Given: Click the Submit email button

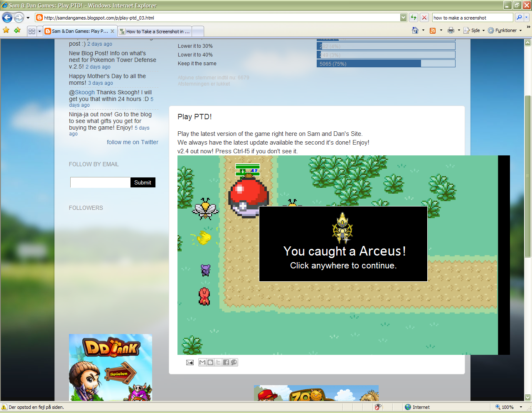Looking at the screenshot, I should 143,182.
